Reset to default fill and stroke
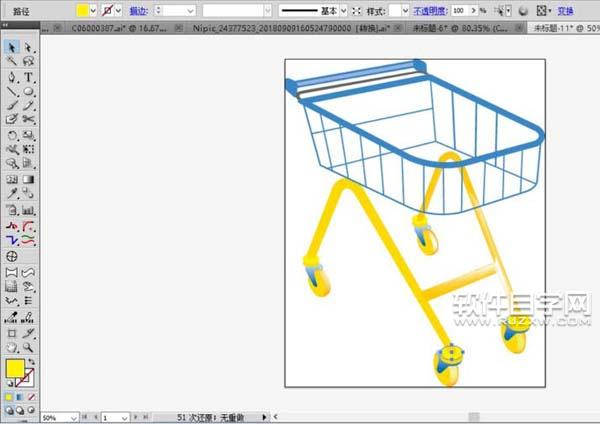 pos(9,383)
